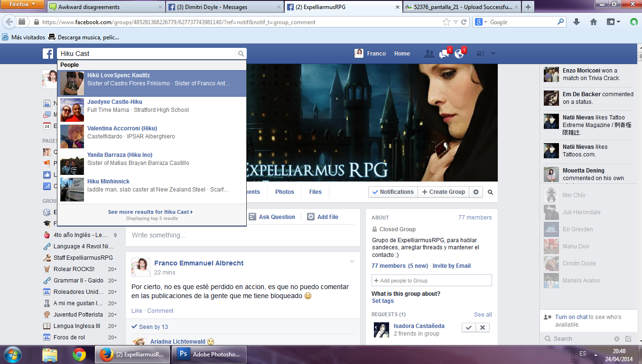Image resolution: width=642 pixels, height=364 pixels.
Task: Click Home in Facebook top bar
Action: pos(402,54)
